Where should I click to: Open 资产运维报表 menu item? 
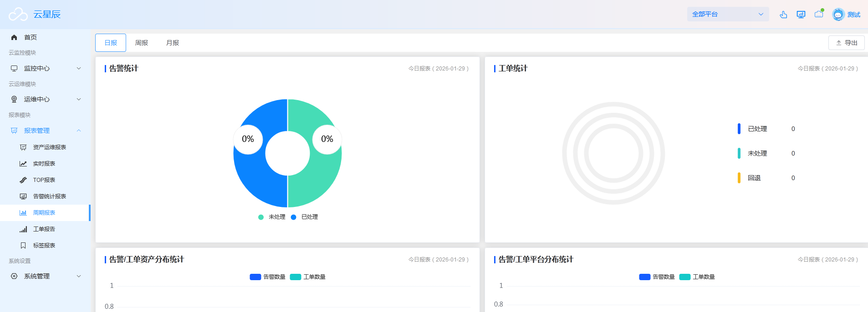click(x=45, y=147)
